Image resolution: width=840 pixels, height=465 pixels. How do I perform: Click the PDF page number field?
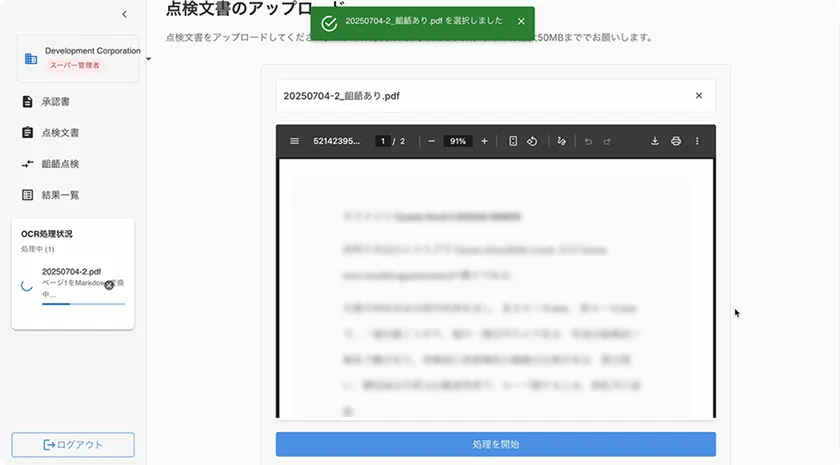[x=382, y=141]
